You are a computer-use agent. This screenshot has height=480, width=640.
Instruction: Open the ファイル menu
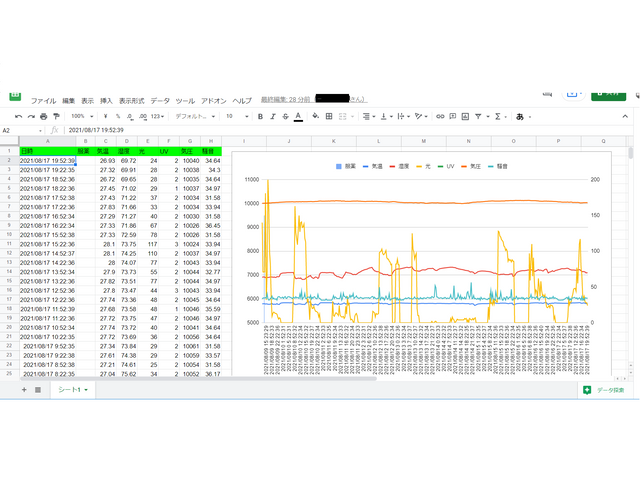(x=43, y=101)
